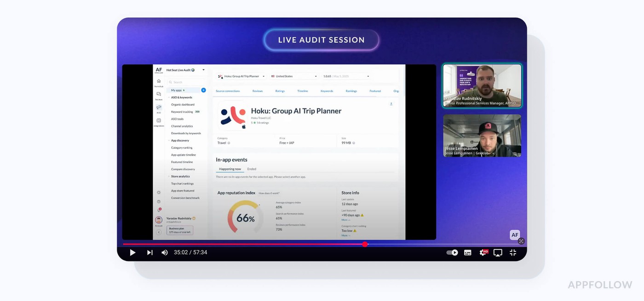Open video quality settings gear

pyautogui.click(x=483, y=252)
